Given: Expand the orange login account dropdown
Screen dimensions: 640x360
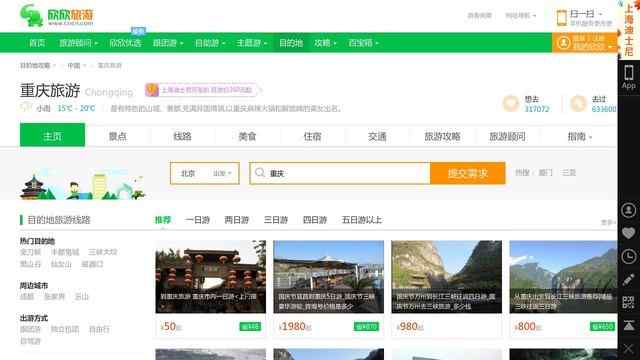Looking at the screenshot, I should (x=610, y=47).
